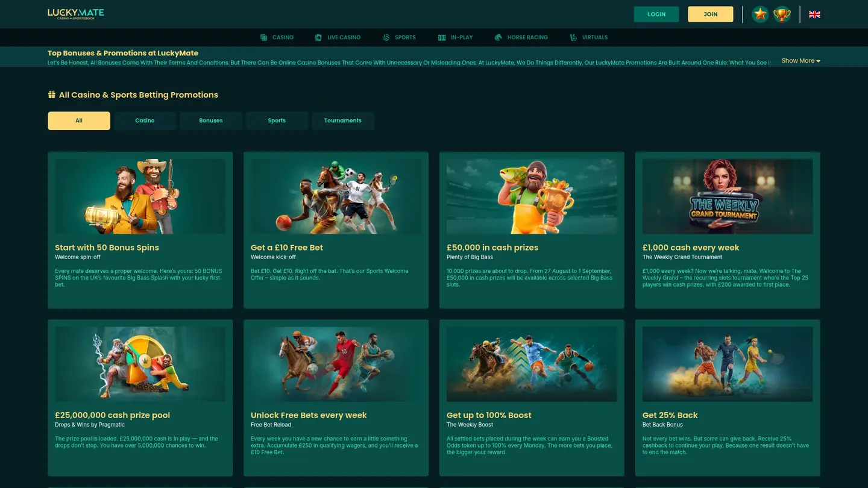The height and width of the screenshot is (488, 868).
Task: Click the 'Get 25% Back' title
Action: coord(670,415)
